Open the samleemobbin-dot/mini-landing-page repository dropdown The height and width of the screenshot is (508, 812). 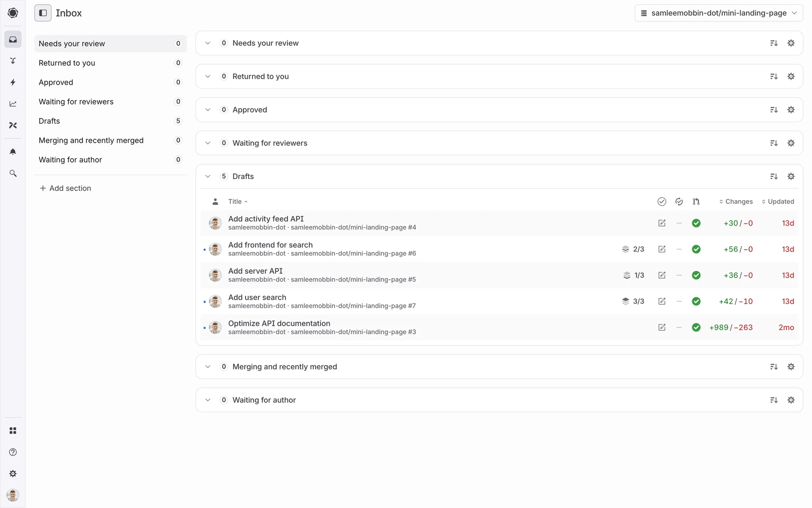719,13
